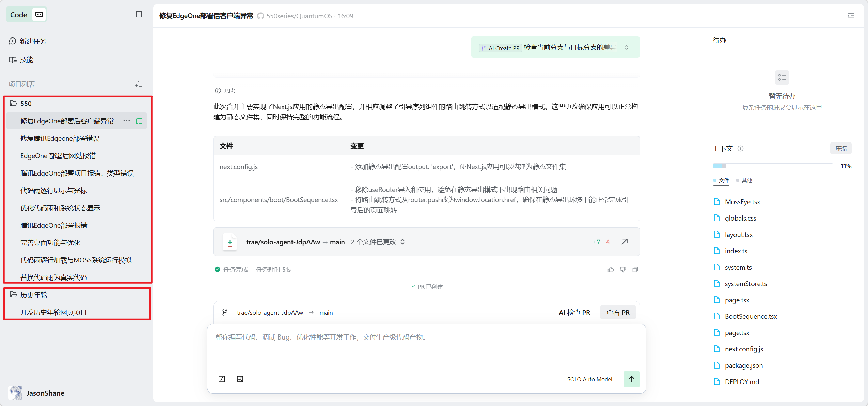The width and height of the screenshot is (868, 406).
Task: Click the thumbs up feedback icon
Action: click(x=611, y=270)
